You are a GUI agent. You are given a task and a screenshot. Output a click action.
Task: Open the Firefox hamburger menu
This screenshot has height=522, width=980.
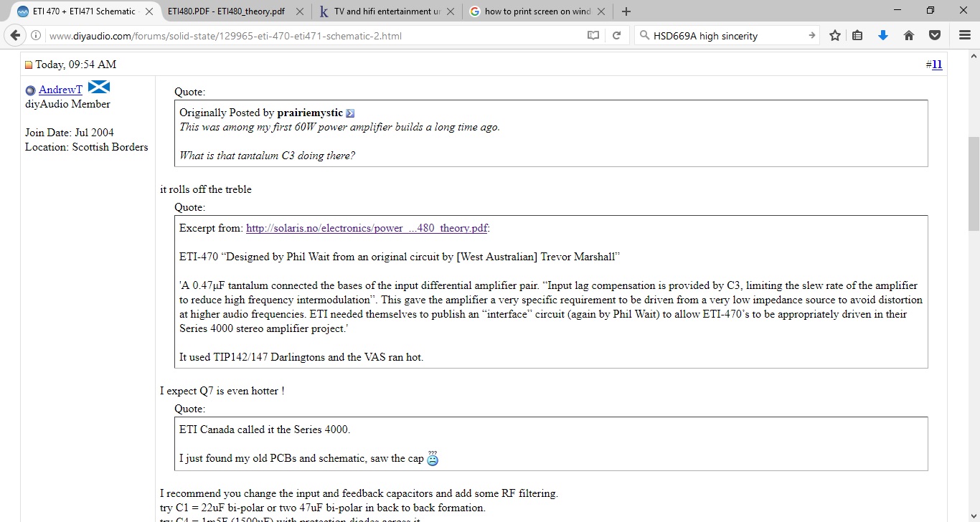pyautogui.click(x=965, y=36)
